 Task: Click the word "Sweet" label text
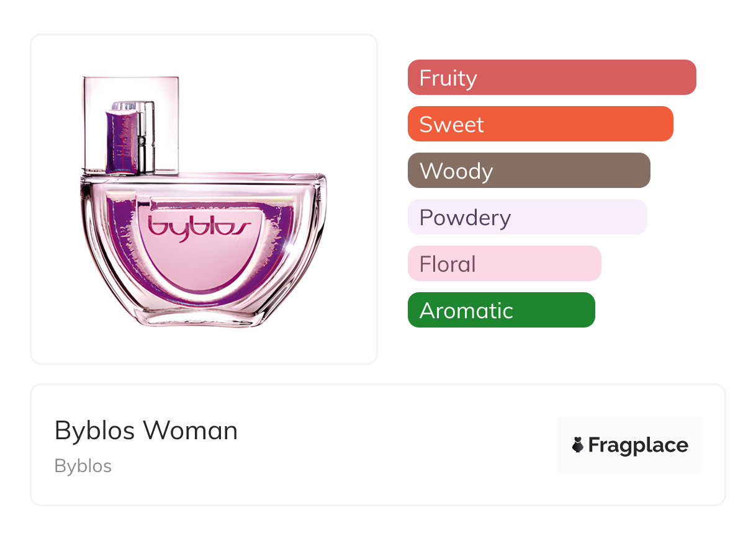(451, 125)
